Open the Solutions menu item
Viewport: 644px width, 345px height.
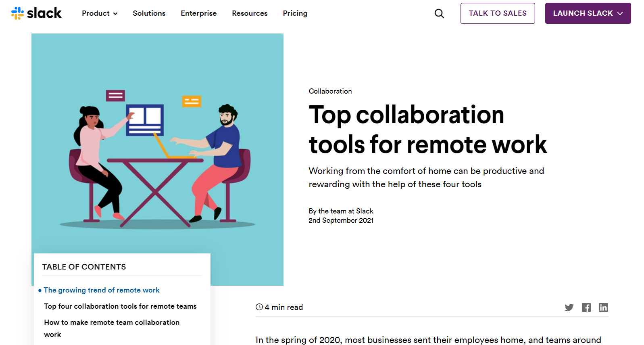pos(149,13)
